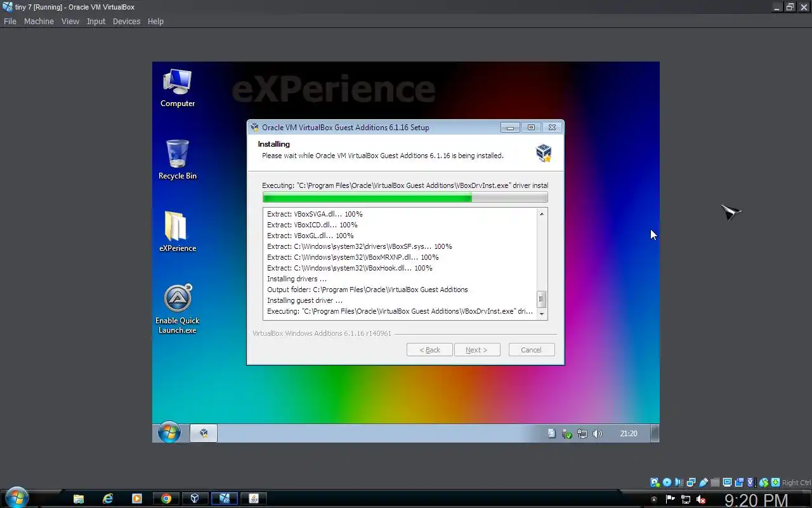Open the Input menu
The image size is (812, 508).
[x=96, y=21]
